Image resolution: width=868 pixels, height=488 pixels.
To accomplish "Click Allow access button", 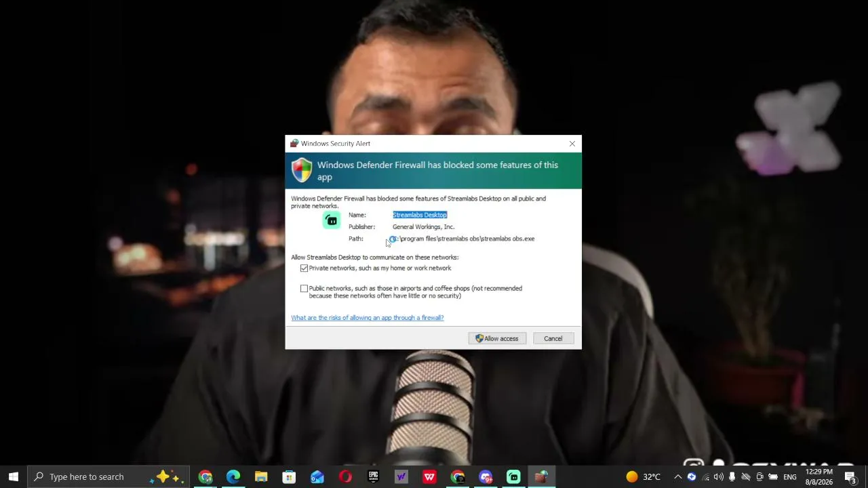I will pos(497,338).
